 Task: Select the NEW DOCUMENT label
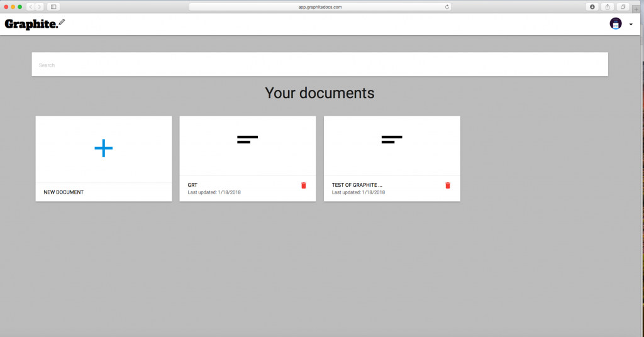point(64,192)
